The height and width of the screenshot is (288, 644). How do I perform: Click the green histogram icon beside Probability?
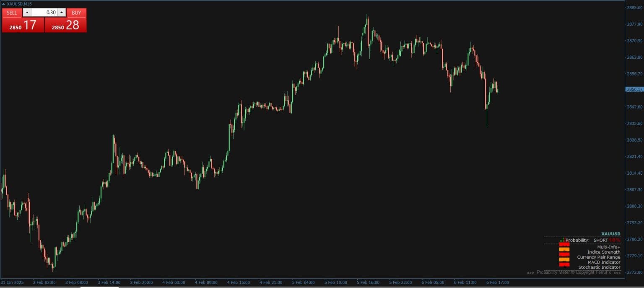tap(562, 239)
